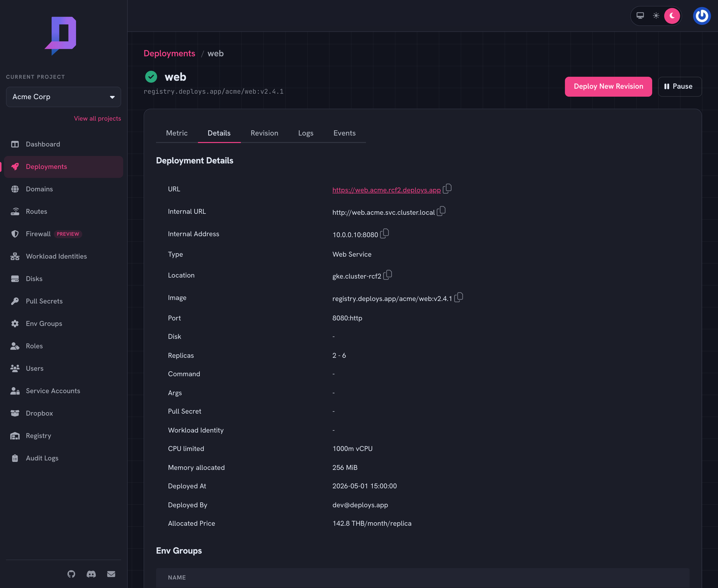Navigate to Workload Identities
This screenshot has height=588, width=718.
tap(63, 256)
